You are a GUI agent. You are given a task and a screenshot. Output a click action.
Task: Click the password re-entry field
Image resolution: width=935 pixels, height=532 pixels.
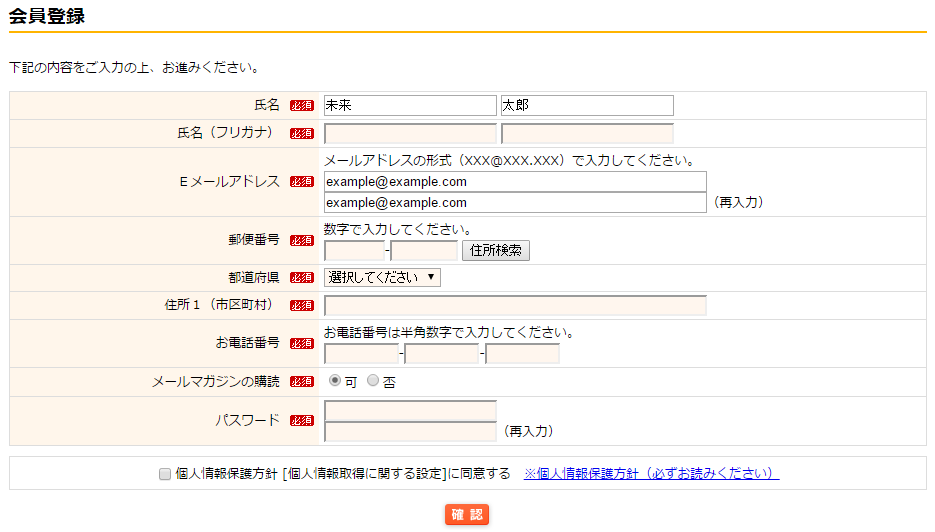(x=410, y=432)
